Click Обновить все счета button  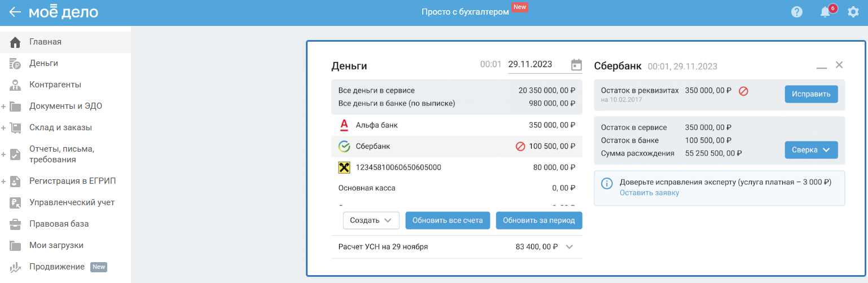point(448,220)
